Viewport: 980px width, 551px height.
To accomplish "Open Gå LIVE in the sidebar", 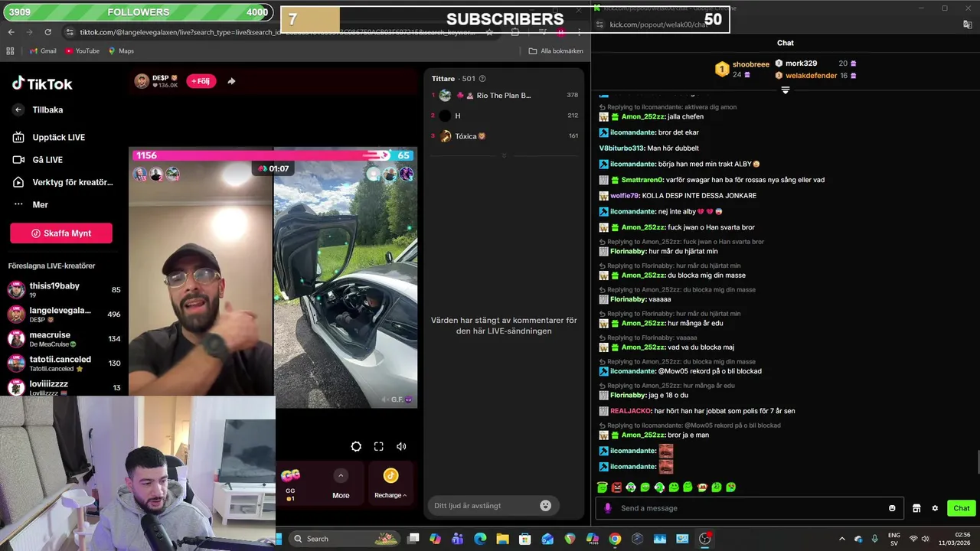I will pos(38,160).
